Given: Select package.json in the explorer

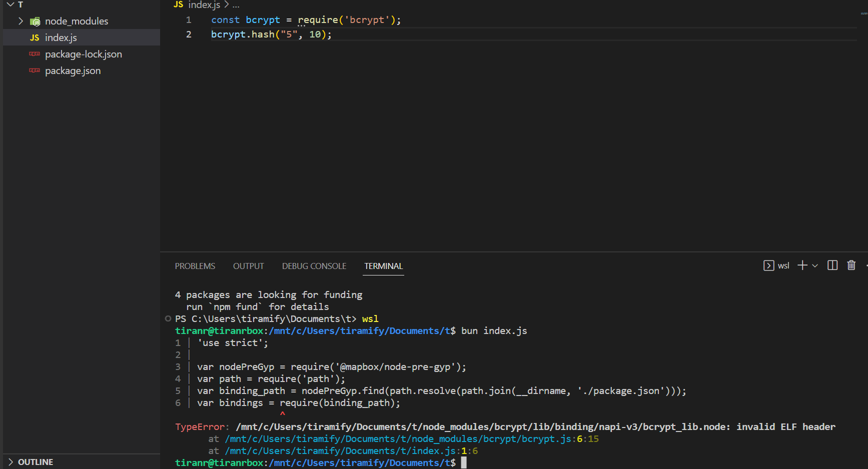Looking at the screenshot, I should click(x=73, y=70).
